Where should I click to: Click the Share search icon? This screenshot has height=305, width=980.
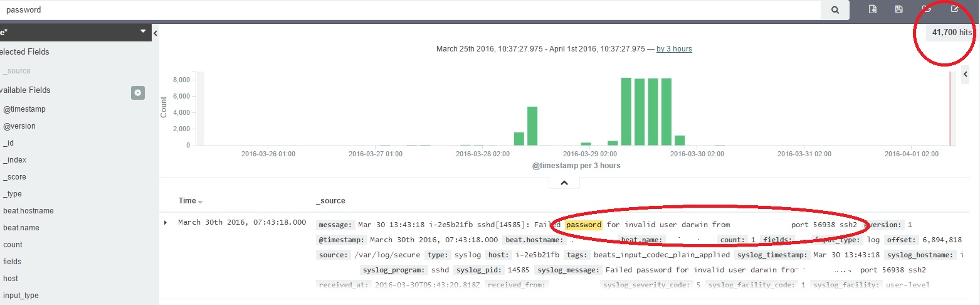(x=954, y=9)
